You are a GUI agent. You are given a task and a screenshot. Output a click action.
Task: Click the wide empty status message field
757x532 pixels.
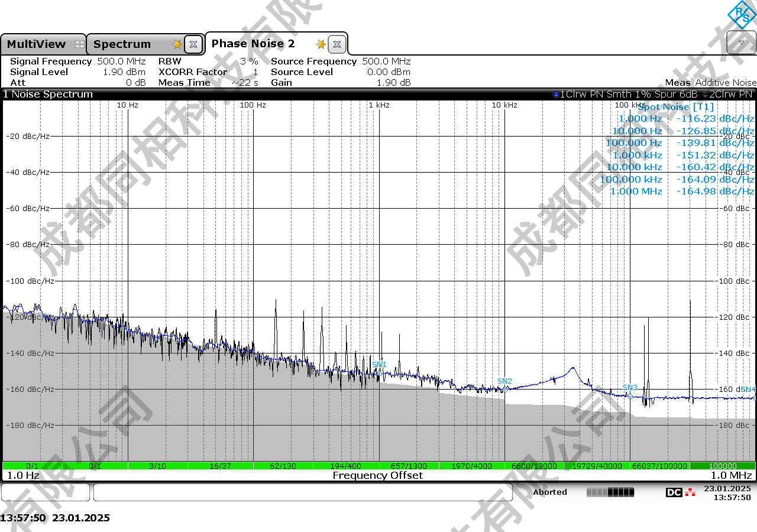coord(302,492)
